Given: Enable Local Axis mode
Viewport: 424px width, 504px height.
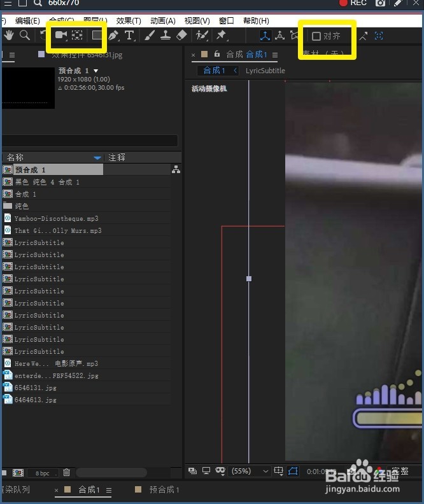Looking at the screenshot, I should pyautogui.click(x=265, y=36).
